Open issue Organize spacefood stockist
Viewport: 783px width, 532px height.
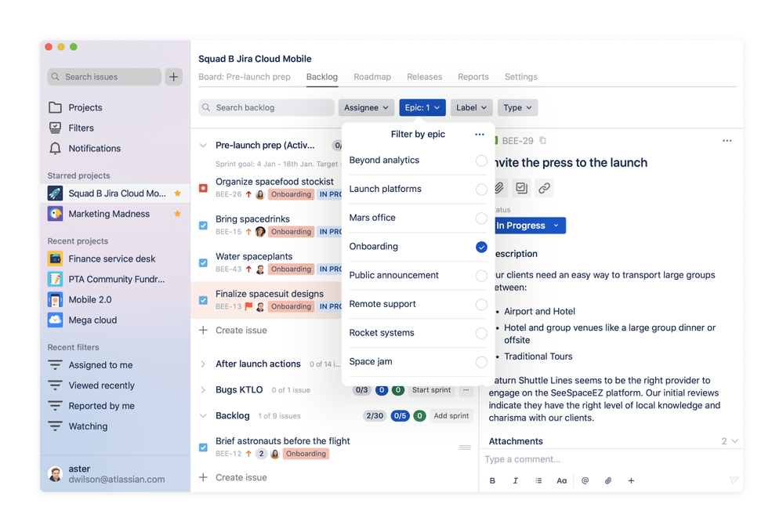[274, 182]
